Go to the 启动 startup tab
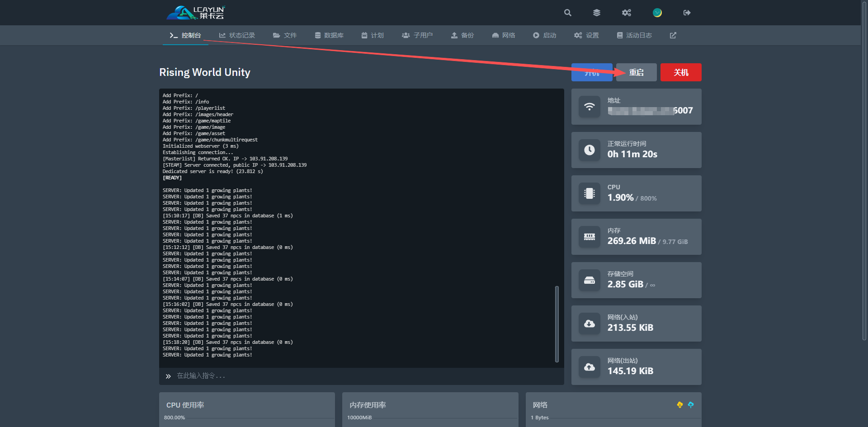The height and width of the screenshot is (427, 868). point(545,35)
